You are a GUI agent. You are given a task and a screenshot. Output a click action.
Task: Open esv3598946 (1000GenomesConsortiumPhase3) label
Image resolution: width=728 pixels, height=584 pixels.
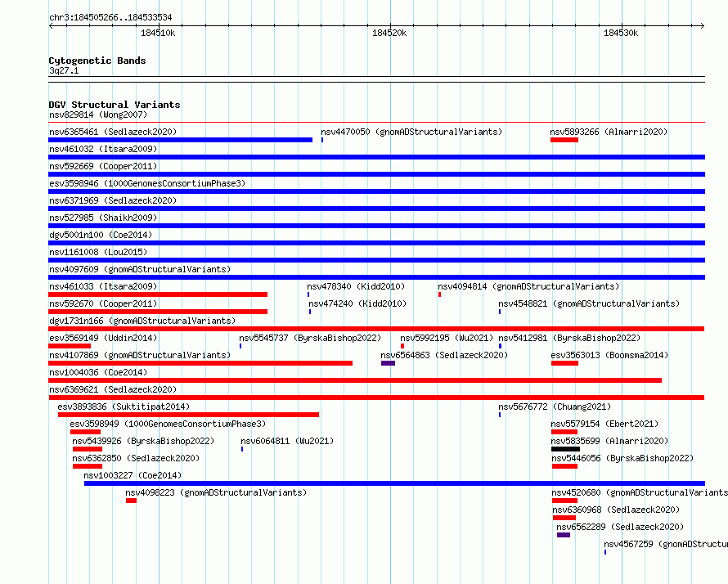[x=147, y=183]
